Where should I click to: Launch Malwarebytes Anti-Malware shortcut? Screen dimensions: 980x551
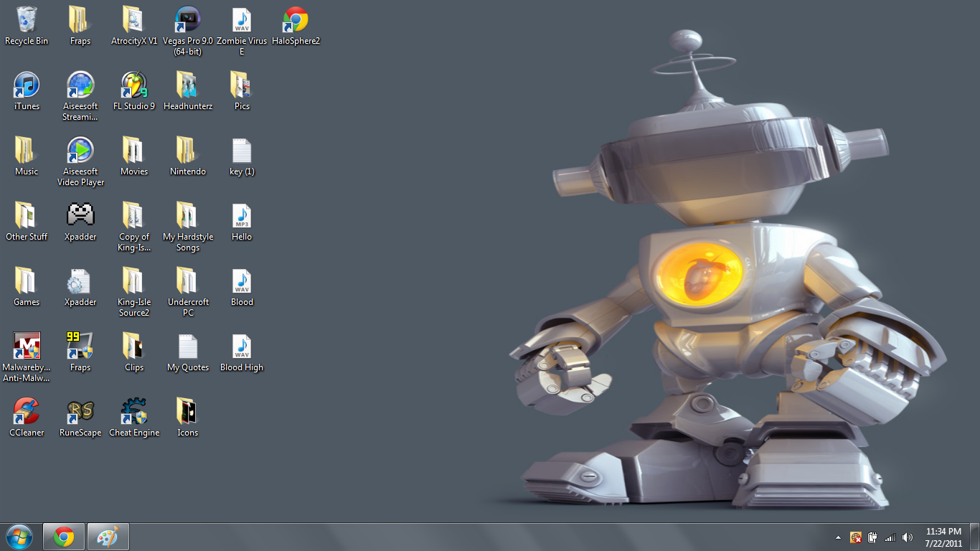[x=27, y=357]
